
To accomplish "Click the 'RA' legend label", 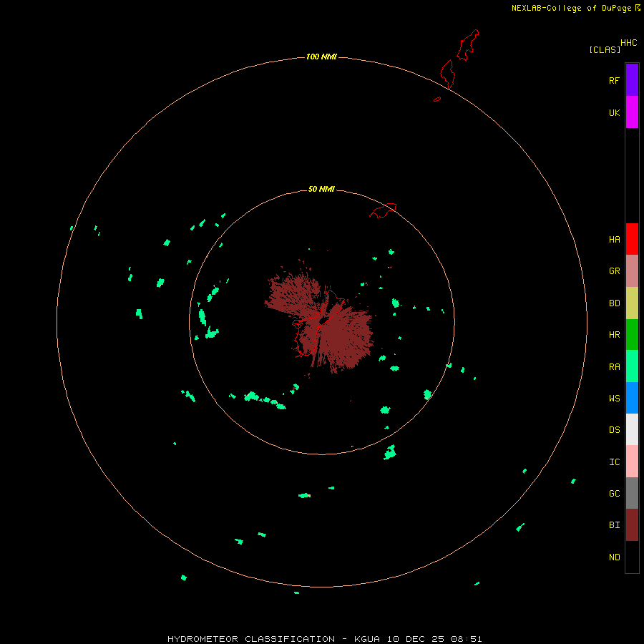I will coord(614,367).
